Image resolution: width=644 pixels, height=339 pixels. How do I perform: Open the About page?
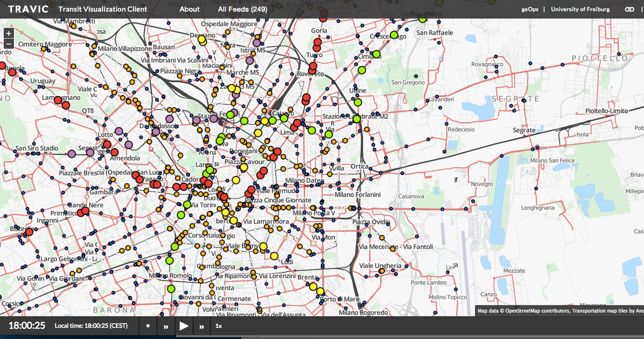click(x=189, y=9)
